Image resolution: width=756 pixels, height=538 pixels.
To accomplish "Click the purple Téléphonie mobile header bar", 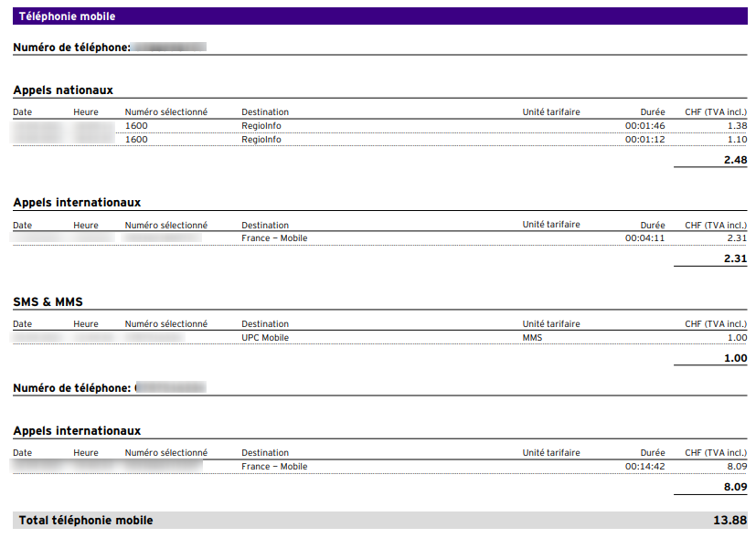I will 379,16.
